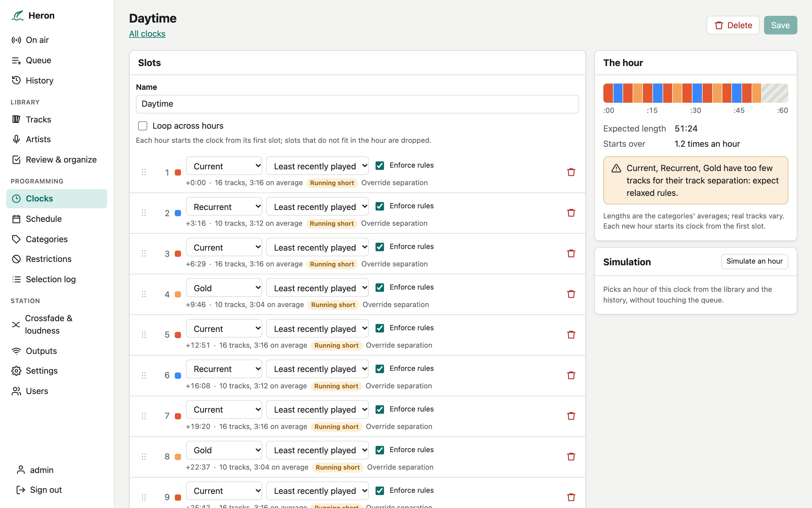Image resolution: width=812 pixels, height=508 pixels.
Task: Click the Delete clock button
Action: pyautogui.click(x=733, y=25)
